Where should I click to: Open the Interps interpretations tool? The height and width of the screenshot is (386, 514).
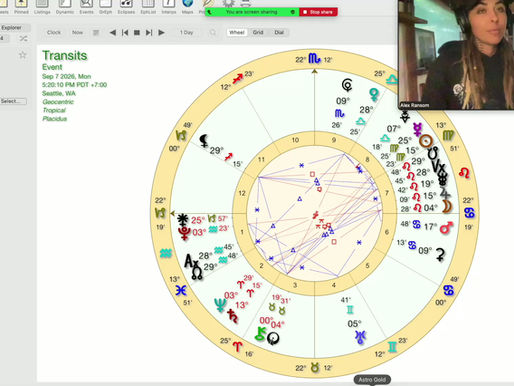pos(169,7)
